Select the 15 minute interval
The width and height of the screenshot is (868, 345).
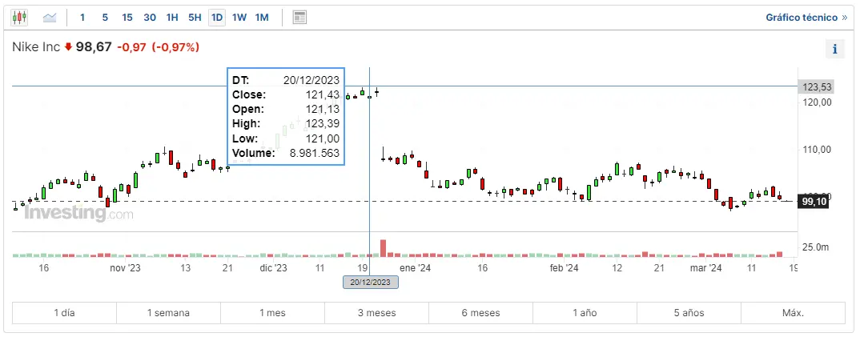point(127,17)
